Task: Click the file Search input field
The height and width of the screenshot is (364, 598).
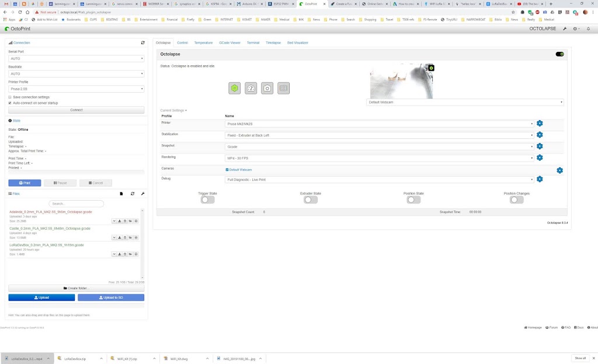Action: pos(77,204)
